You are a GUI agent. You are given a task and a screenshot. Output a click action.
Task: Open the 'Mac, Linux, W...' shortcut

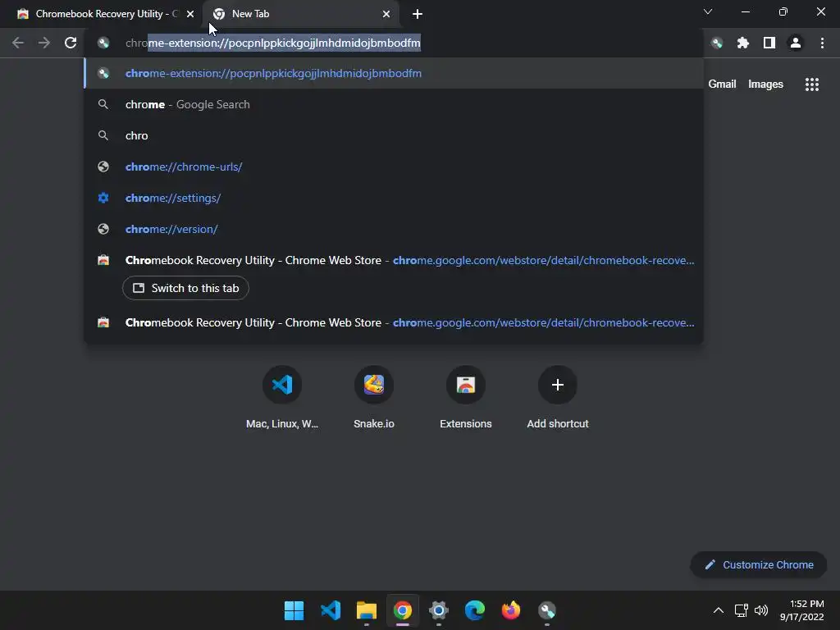pyautogui.click(x=282, y=398)
